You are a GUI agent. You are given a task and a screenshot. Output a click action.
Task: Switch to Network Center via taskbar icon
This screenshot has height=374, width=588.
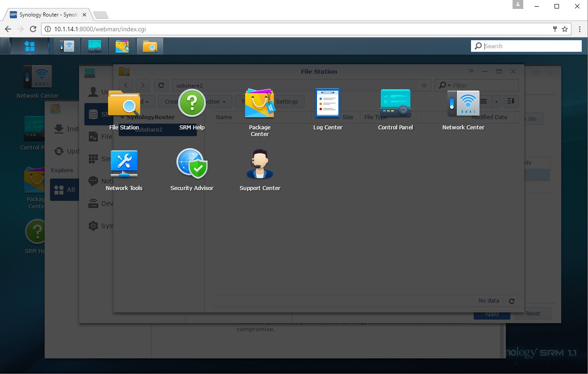[x=67, y=46]
